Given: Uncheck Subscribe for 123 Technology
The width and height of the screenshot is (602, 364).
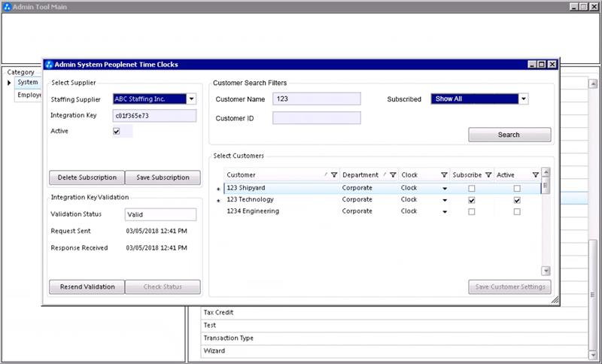Looking at the screenshot, I should 472,200.
